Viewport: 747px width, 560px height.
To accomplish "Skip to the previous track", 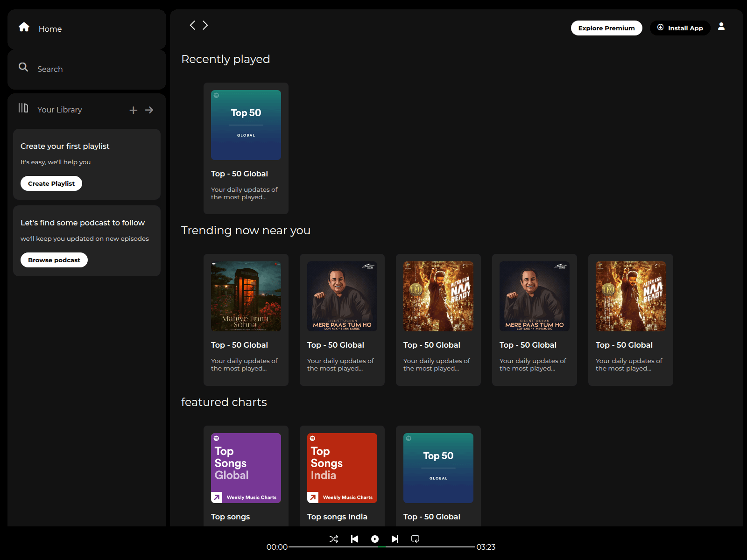I will pos(354,539).
